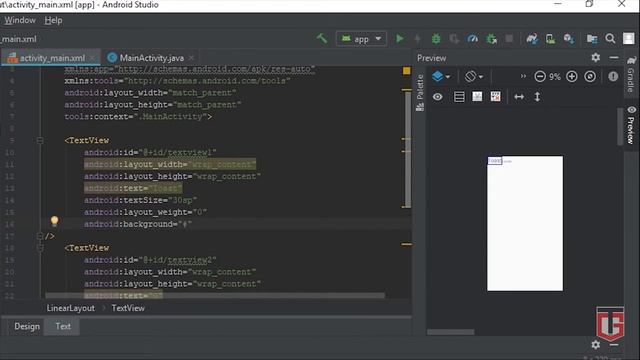Open the Palette side panel

coord(420,93)
